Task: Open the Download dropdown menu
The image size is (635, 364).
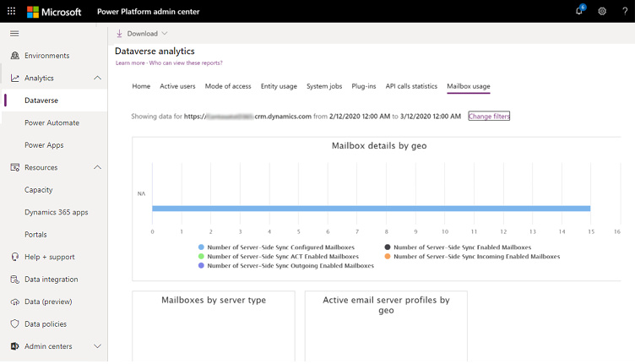Action: tap(142, 34)
